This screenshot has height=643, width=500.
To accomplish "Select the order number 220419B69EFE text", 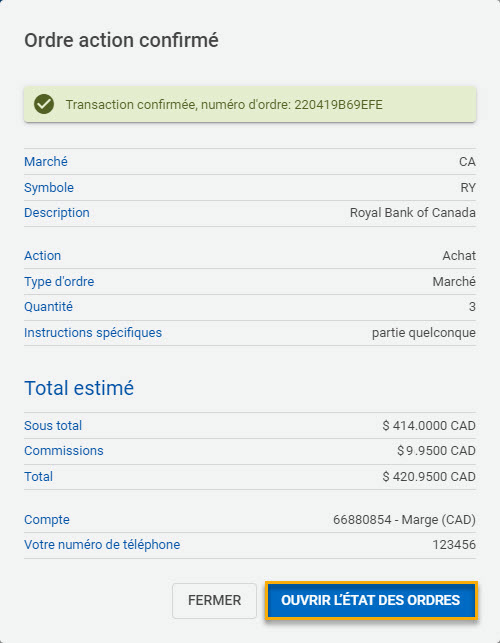I will point(338,105).
